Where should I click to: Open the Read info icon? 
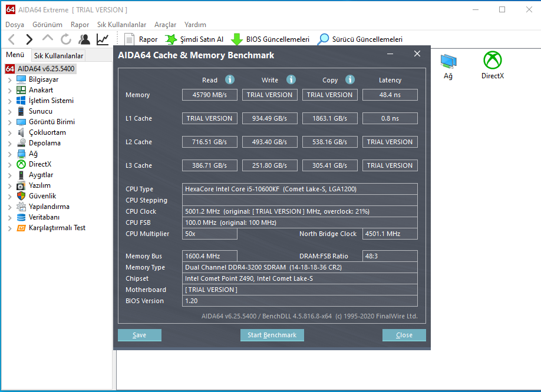230,79
